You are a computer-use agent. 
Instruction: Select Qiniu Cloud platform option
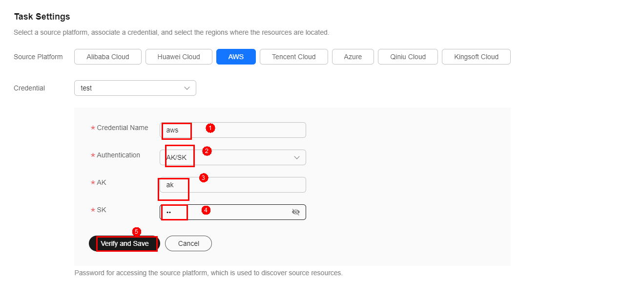click(x=408, y=57)
